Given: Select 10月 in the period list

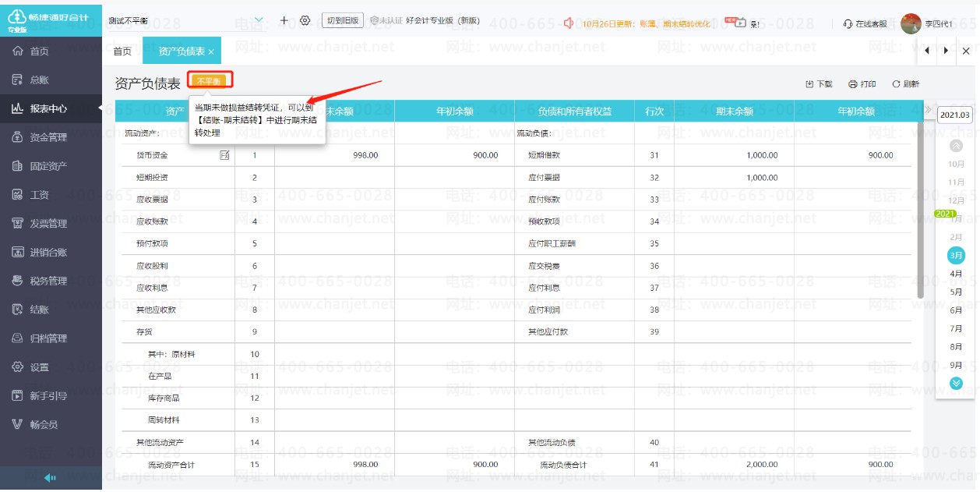Looking at the screenshot, I should click(x=956, y=165).
